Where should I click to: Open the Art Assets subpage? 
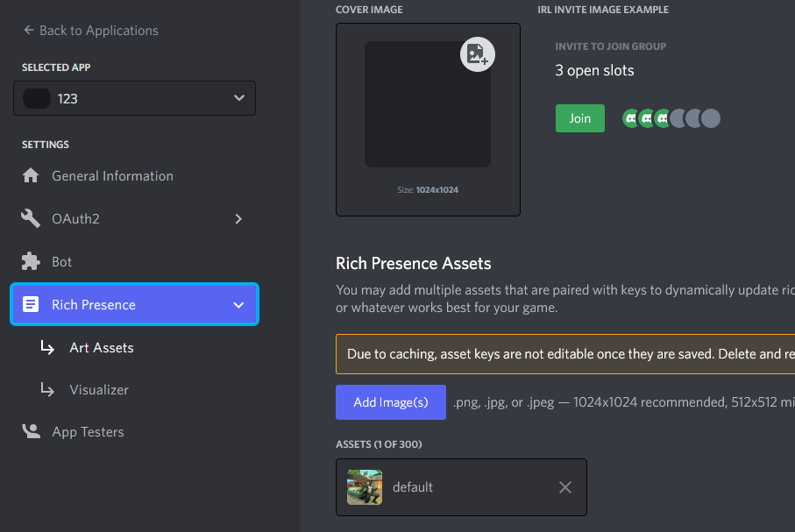point(102,347)
